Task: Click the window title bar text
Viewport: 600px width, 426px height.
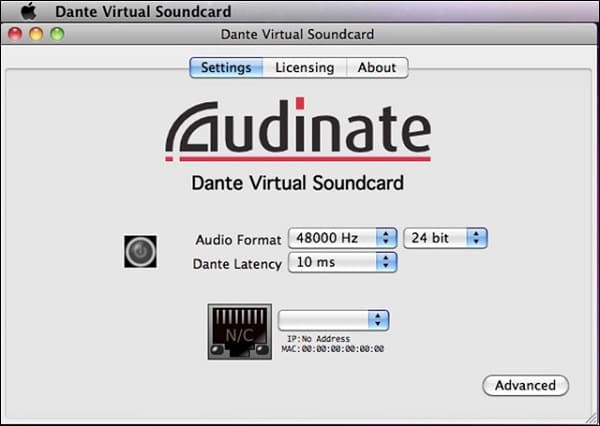Action: (297, 34)
